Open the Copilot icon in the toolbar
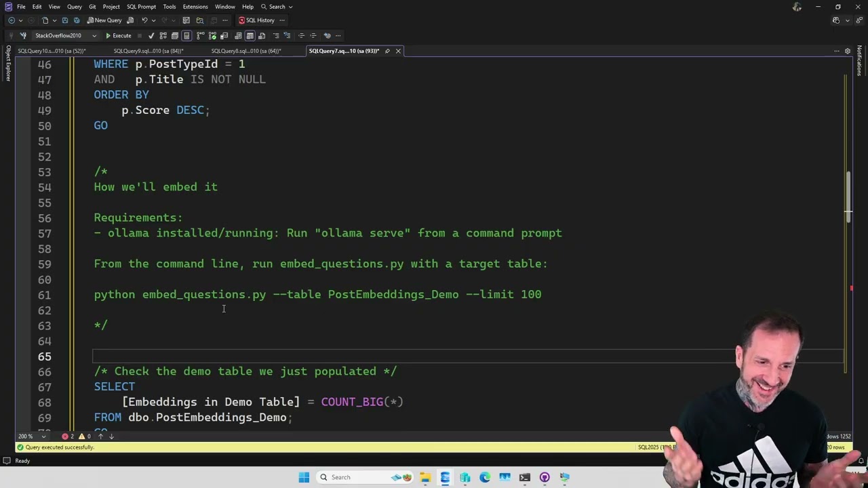Viewport: 868px width, 488px height. pos(835,20)
